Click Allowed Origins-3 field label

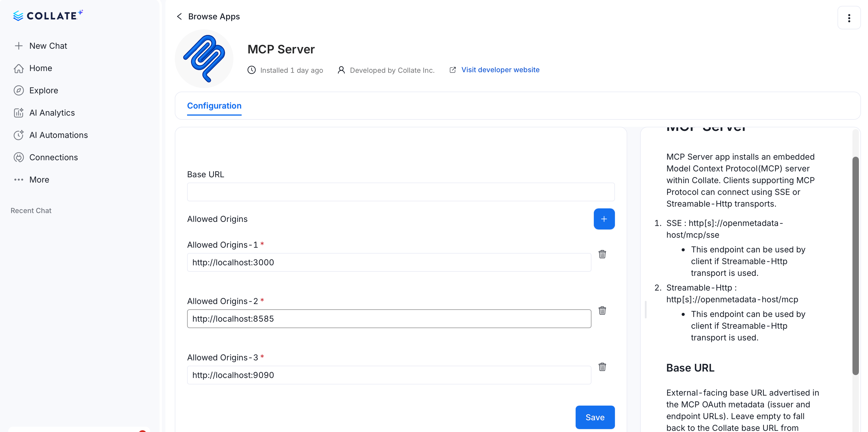pos(222,357)
